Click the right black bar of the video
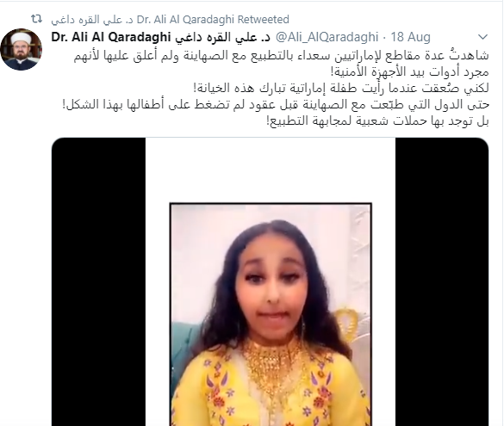 coord(442,282)
